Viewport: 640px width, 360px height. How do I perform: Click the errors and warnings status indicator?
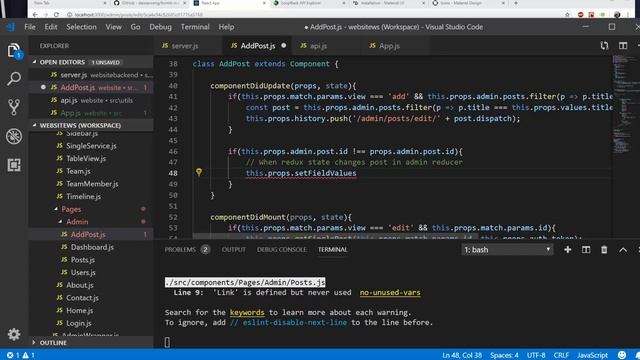tap(20, 355)
